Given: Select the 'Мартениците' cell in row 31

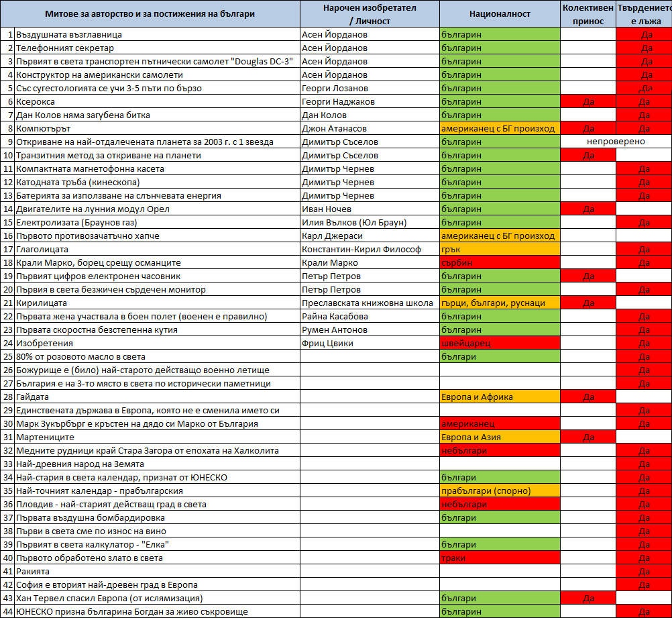Looking at the screenshot, I should click(x=158, y=437).
